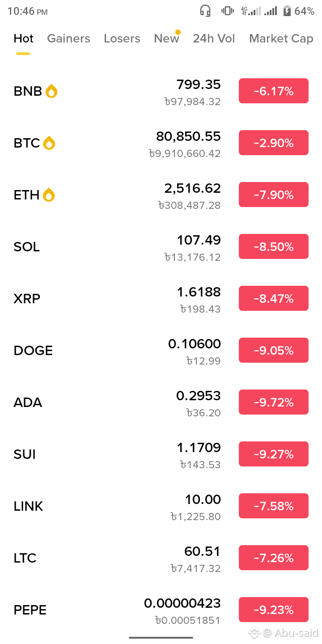Tap the battery icon in status bar
The height and width of the screenshot is (644, 322).
pos(287,11)
